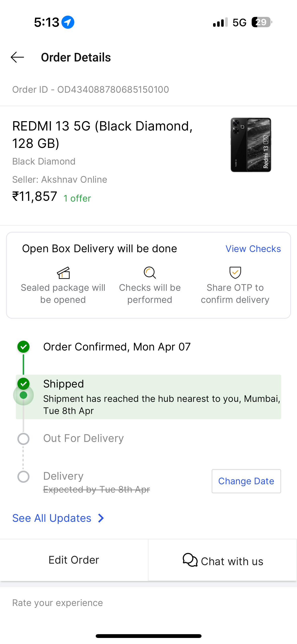297x644 pixels.
Task: Tap the back arrow icon
Action: (x=17, y=57)
